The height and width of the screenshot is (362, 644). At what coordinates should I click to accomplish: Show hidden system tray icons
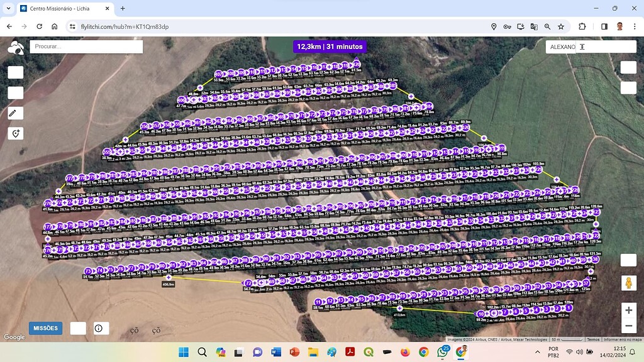pos(537,352)
